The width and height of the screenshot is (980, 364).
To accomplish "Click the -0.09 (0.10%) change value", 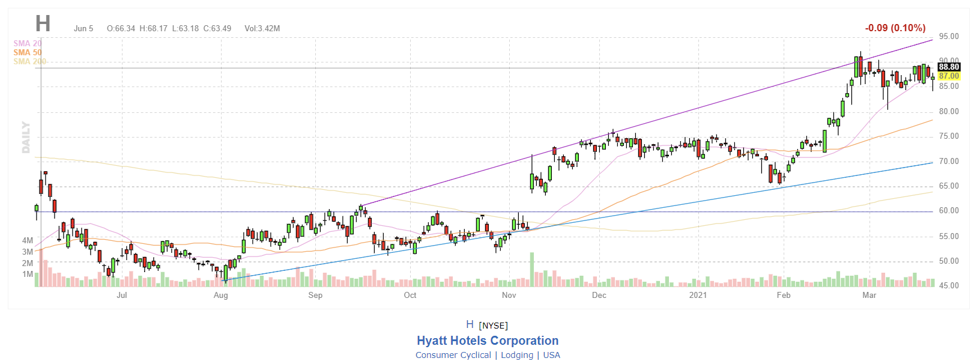I will tap(895, 28).
